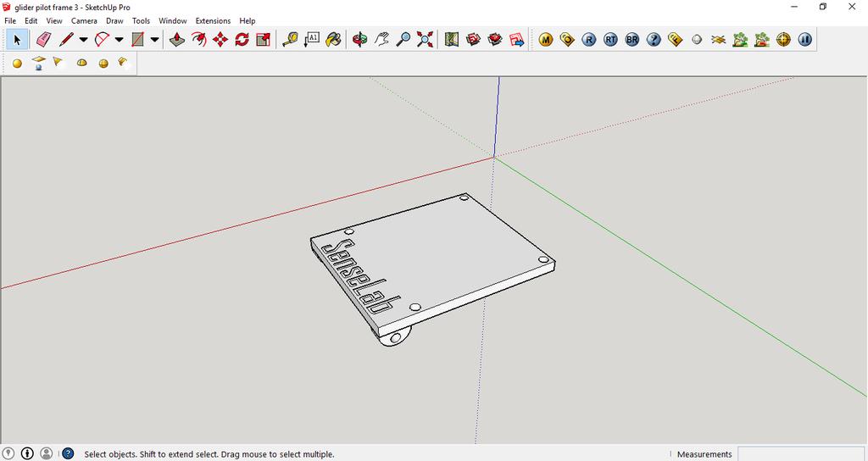Open the Tools menu
This screenshot has width=868, height=461.
click(142, 20)
